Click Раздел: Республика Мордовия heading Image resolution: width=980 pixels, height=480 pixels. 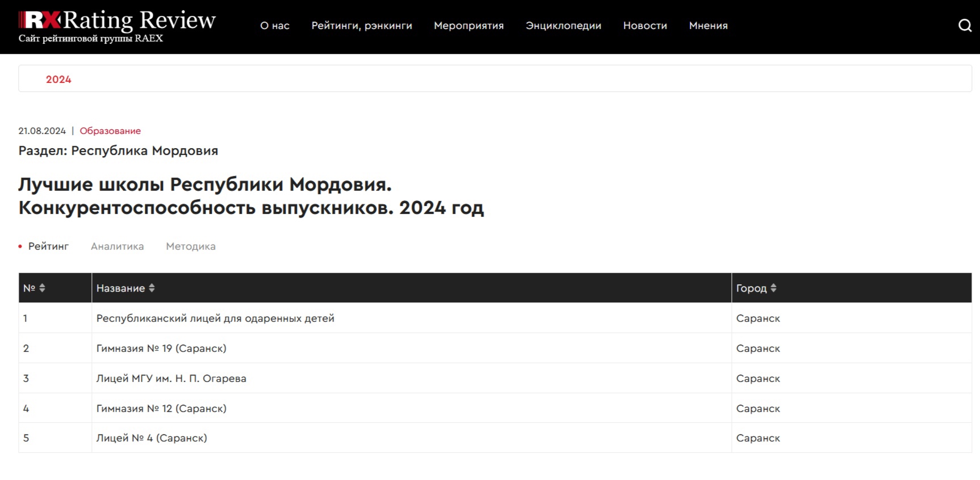[118, 151]
